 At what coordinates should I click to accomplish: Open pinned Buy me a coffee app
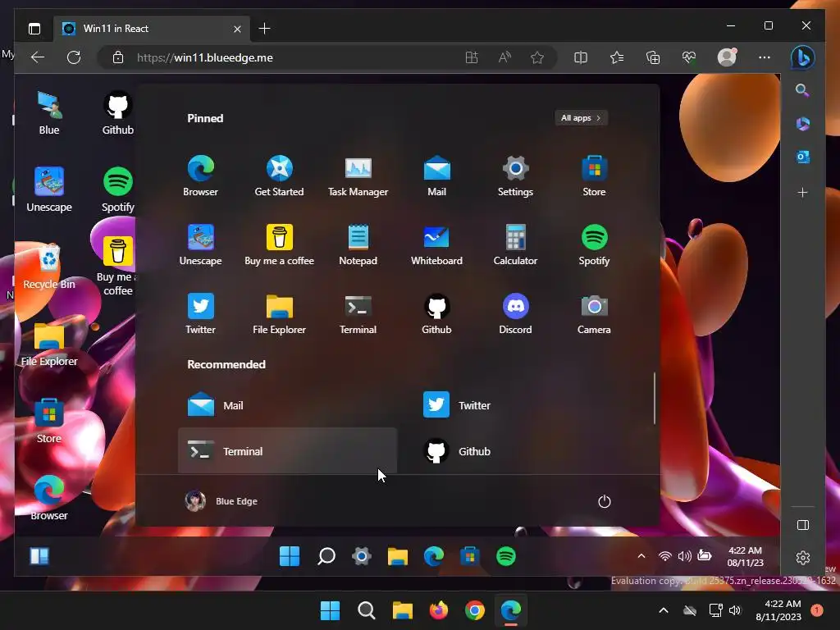click(x=279, y=244)
